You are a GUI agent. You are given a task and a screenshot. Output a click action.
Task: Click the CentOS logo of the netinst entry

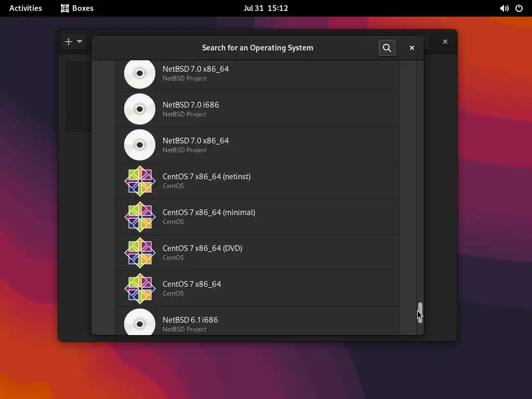[140, 181]
